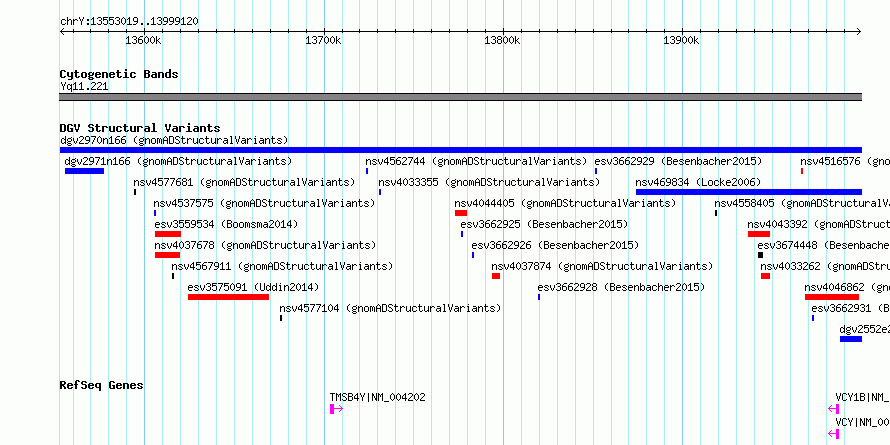Click the 13800k ruler label

coord(502,40)
